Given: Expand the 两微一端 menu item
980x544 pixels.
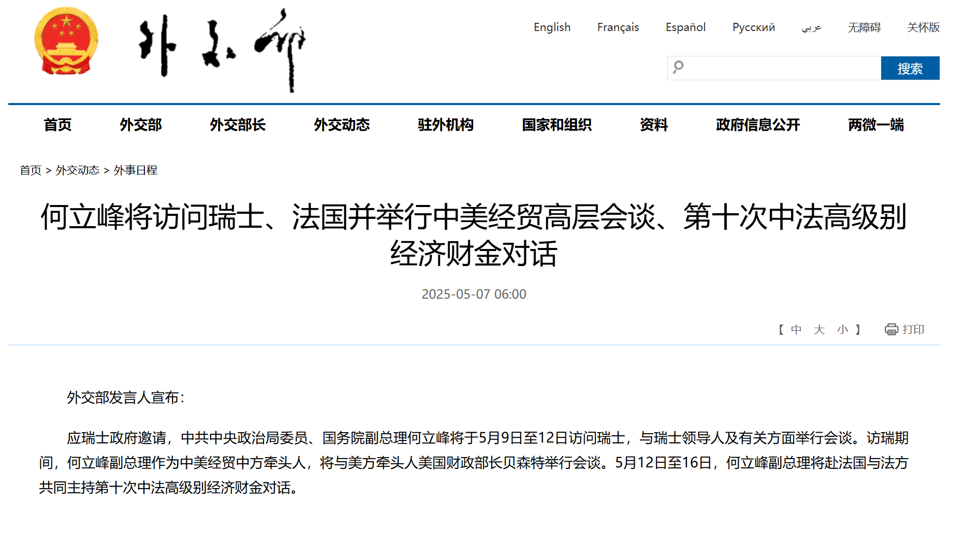Looking at the screenshot, I should [875, 125].
